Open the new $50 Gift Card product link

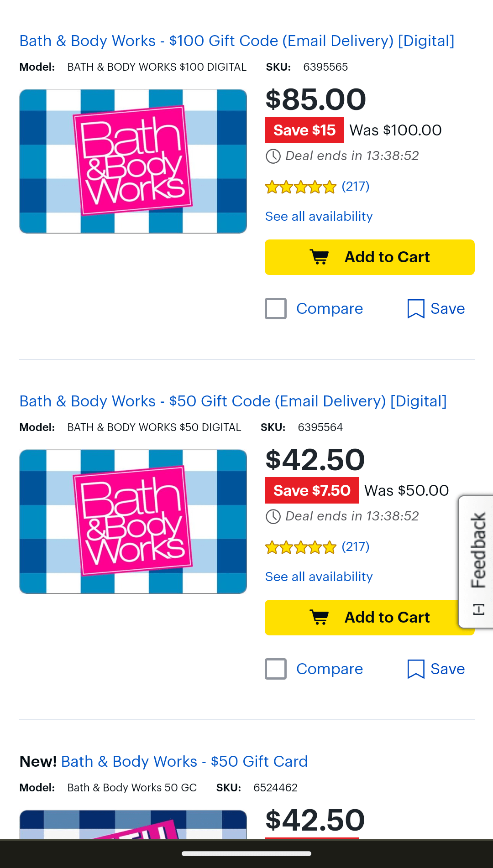[x=184, y=761]
